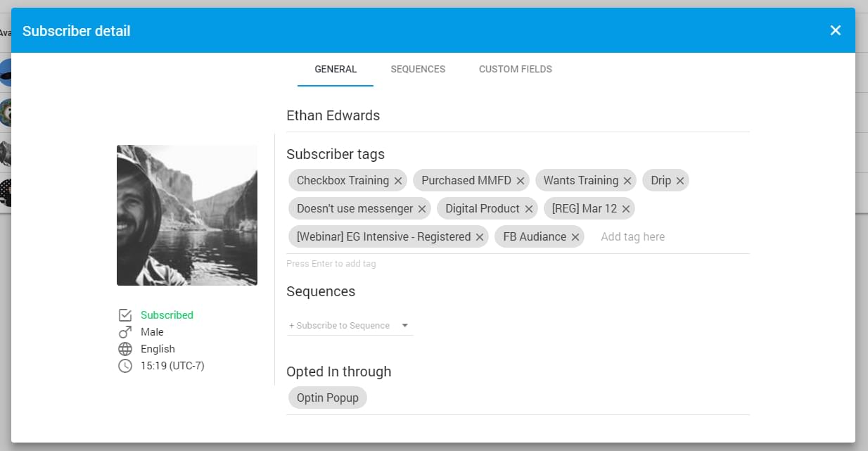Click the globe language icon
The image size is (868, 451).
(x=125, y=348)
